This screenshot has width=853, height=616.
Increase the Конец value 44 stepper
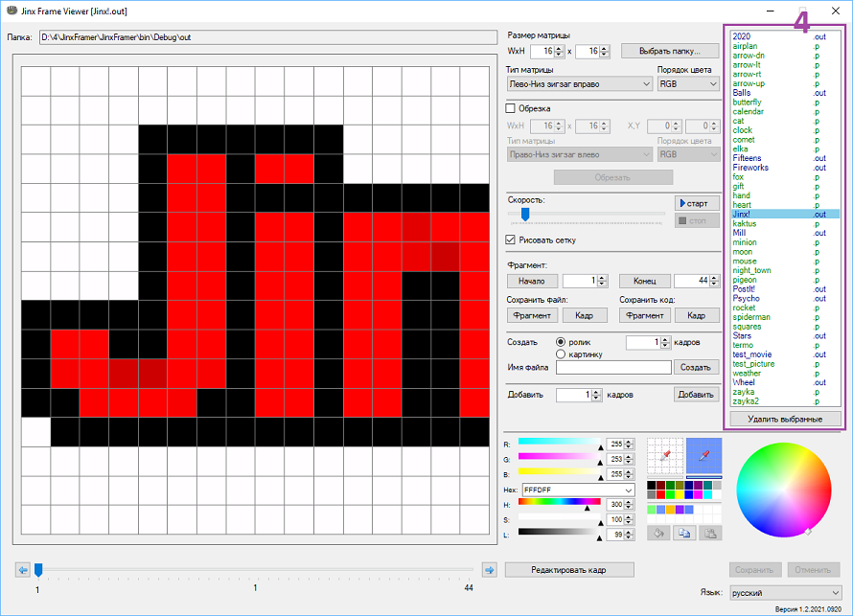(x=714, y=278)
